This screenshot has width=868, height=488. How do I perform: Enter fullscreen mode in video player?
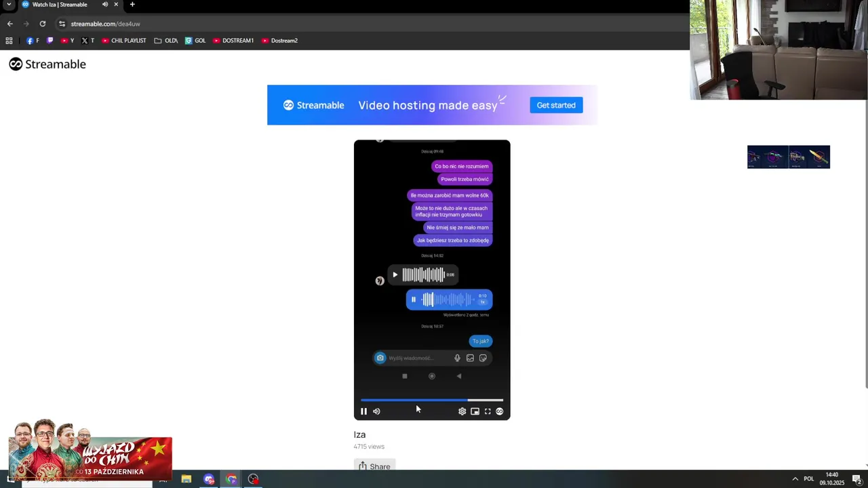click(x=487, y=411)
